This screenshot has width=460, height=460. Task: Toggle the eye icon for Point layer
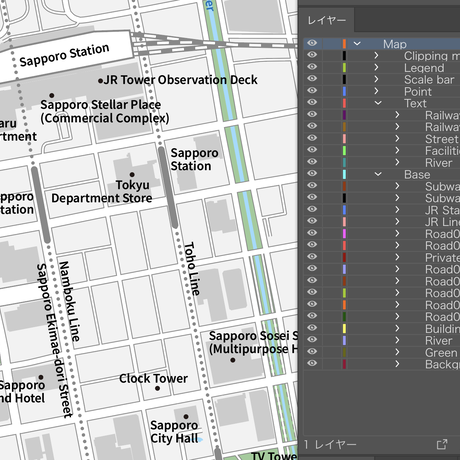tap(312, 91)
